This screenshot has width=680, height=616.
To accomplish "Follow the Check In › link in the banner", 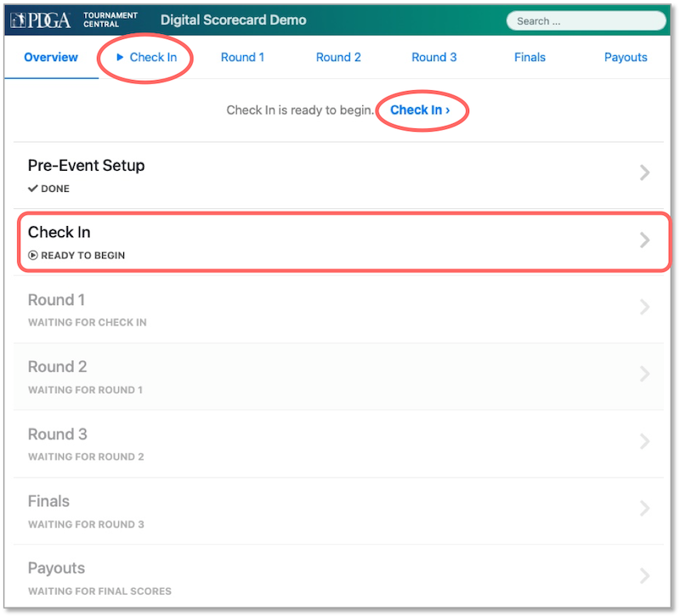I will 420,110.
